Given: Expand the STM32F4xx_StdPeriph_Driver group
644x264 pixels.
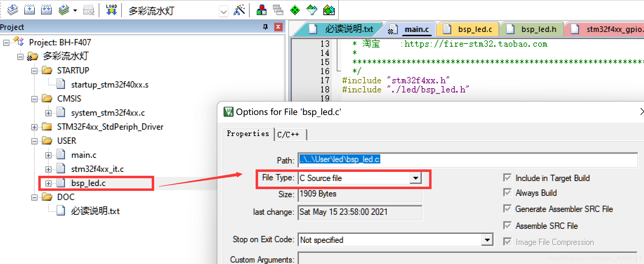Looking at the screenshot, I should tap(34, 127).
